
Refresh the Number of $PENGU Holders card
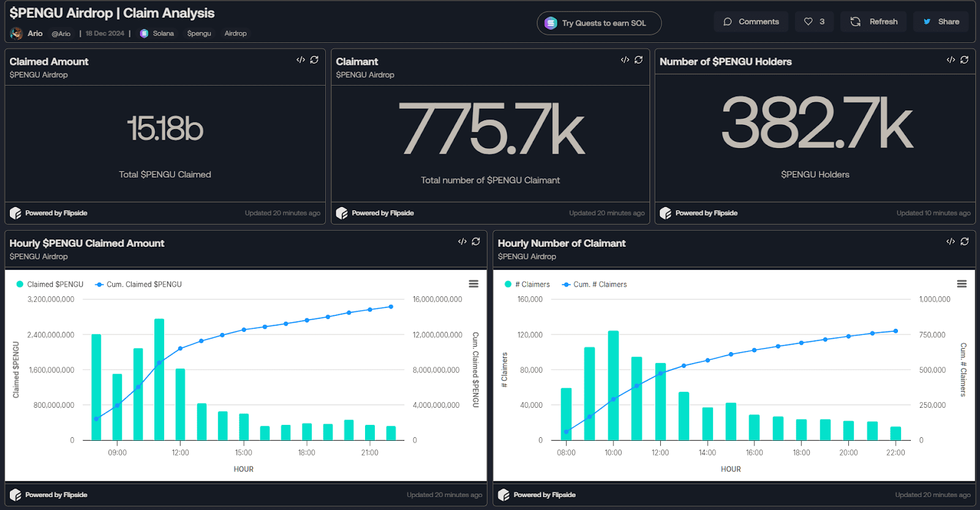[x=964, y=60]
